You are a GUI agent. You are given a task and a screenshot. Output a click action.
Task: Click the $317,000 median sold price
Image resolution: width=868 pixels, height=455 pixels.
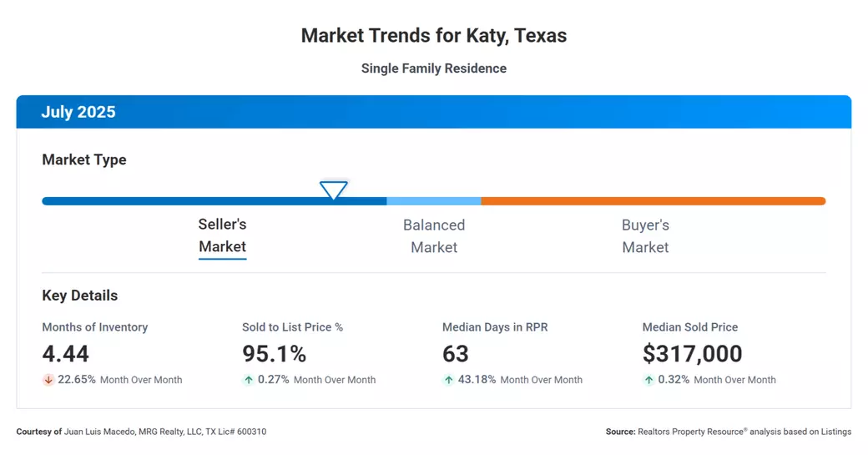(692, 354)
